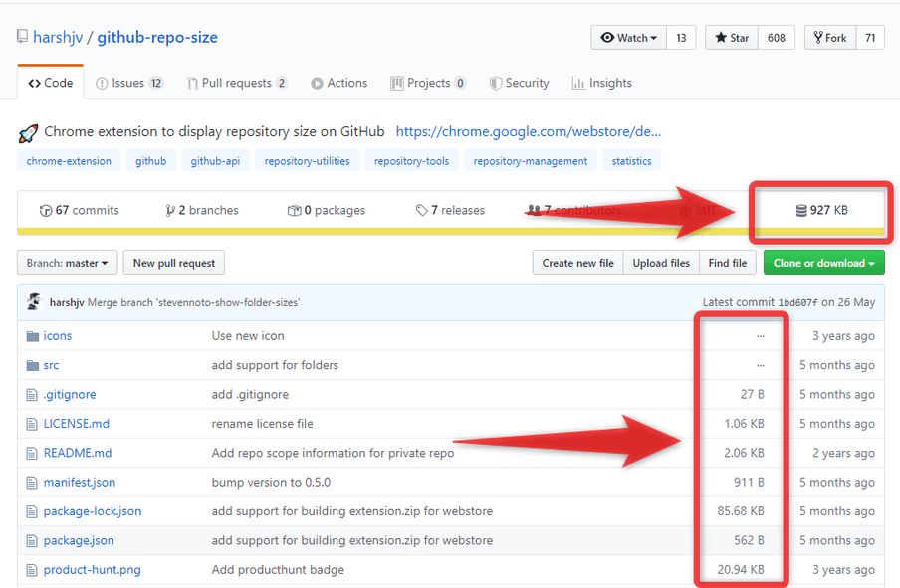Go to the Pull requests tab
This screenshot has width=900, height=588.
237,83
